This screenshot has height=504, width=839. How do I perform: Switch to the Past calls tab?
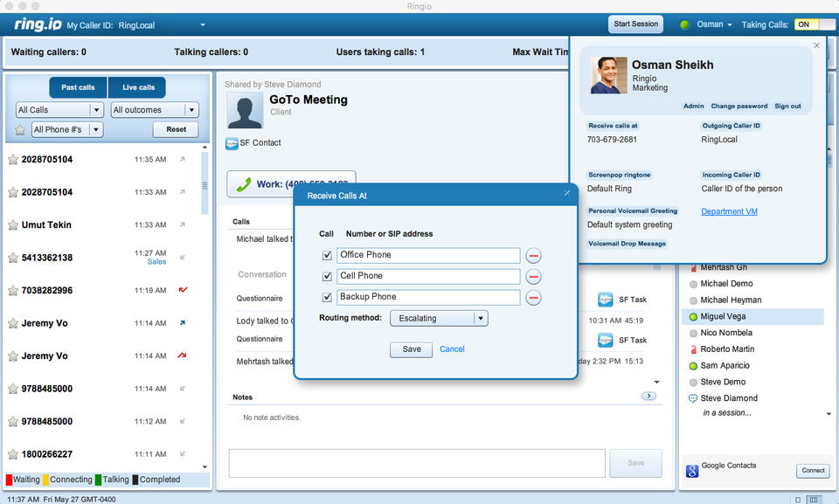(x=78, y=87)
